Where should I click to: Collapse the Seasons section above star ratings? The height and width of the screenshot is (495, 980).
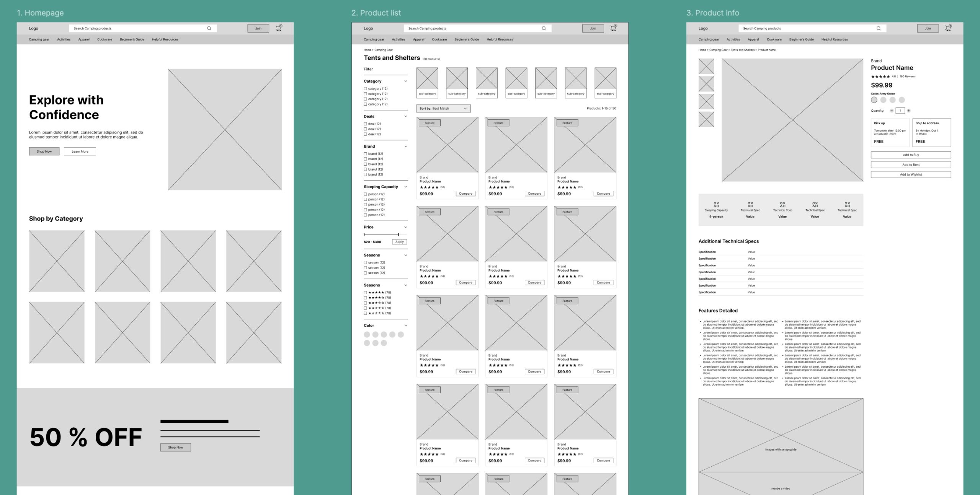(406, 285)
